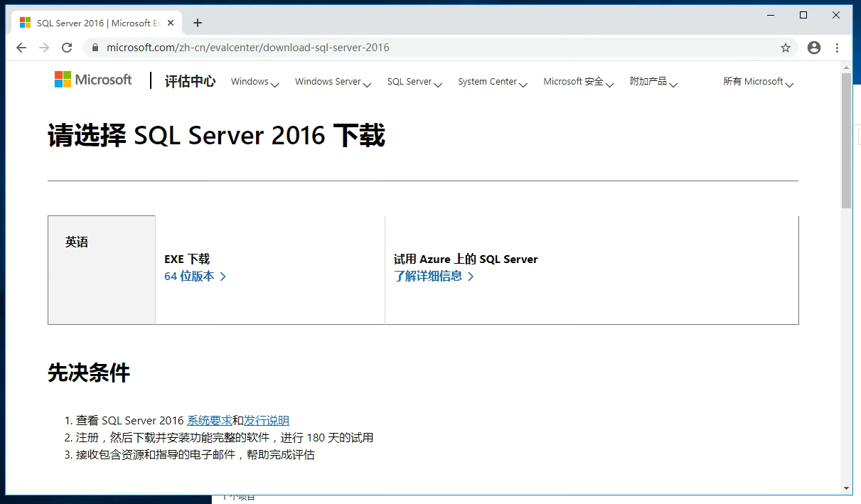Click the browser back arrow
The height and width of the screenshot is (504, 861).
[x=21, y=48]
